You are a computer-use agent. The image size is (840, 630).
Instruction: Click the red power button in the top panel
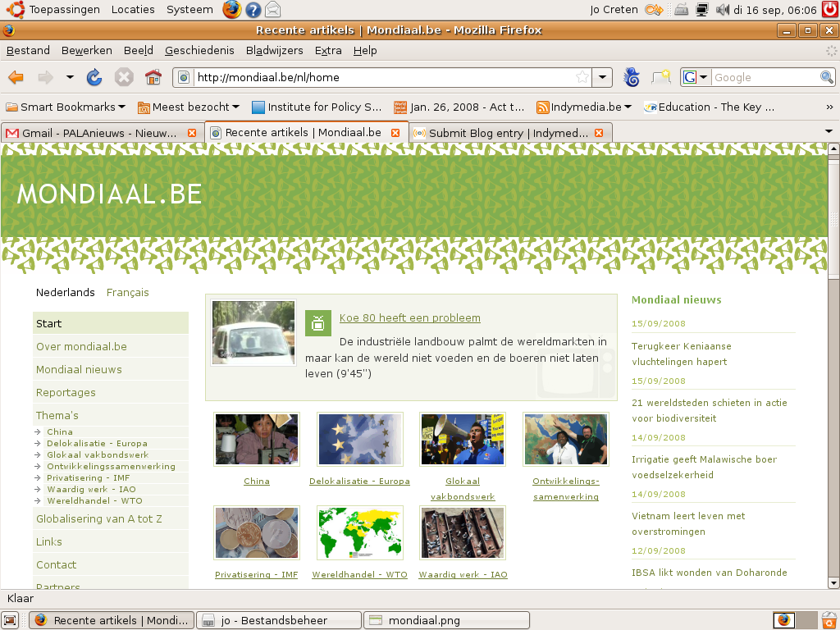pyautogui.click(x=830, y=10)
